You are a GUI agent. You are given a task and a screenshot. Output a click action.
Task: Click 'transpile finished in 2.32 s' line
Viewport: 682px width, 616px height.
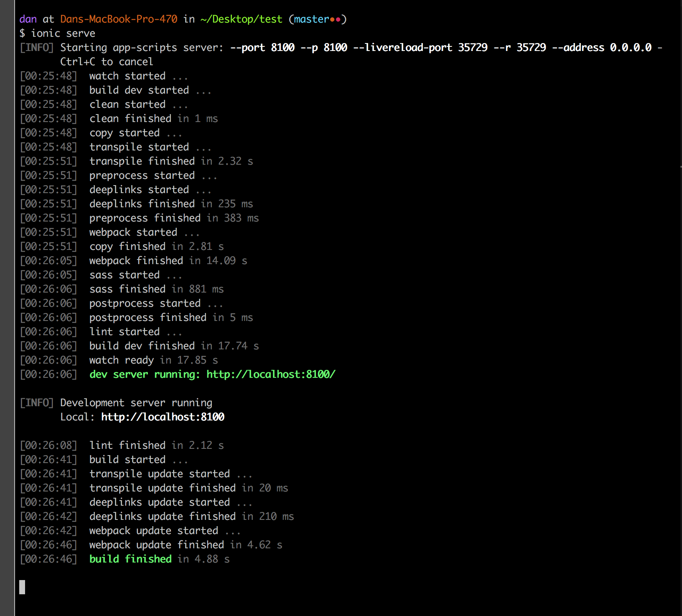[171, 161]
